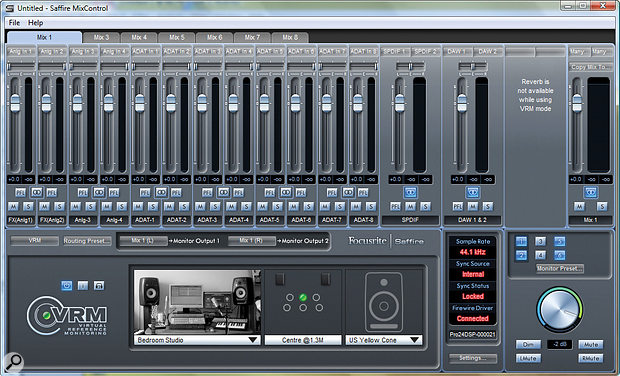Unlink the DAW 1 & 2 stereo channel
The image size is (620, 376).
(x=473, y=193)
